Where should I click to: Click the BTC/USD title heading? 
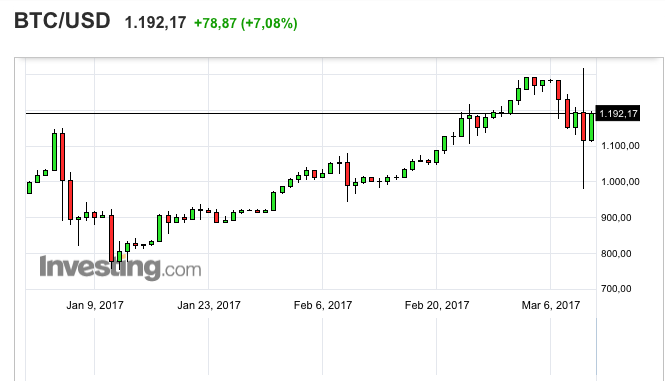[x=62, y=21]
